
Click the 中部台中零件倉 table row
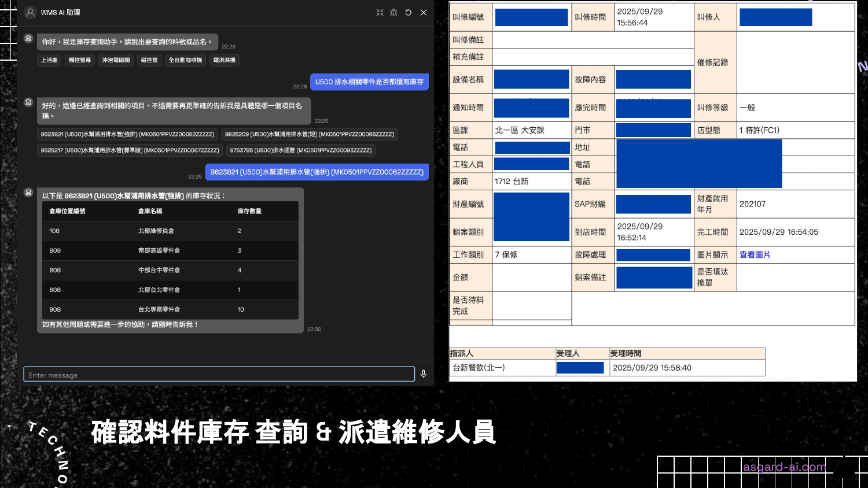tap(171, 270)
